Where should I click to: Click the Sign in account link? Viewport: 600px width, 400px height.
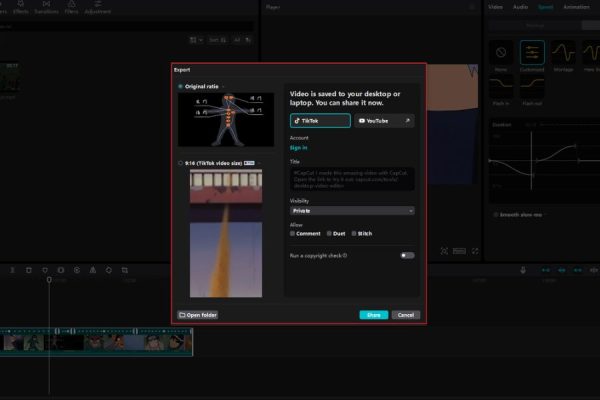pos(298,148)
